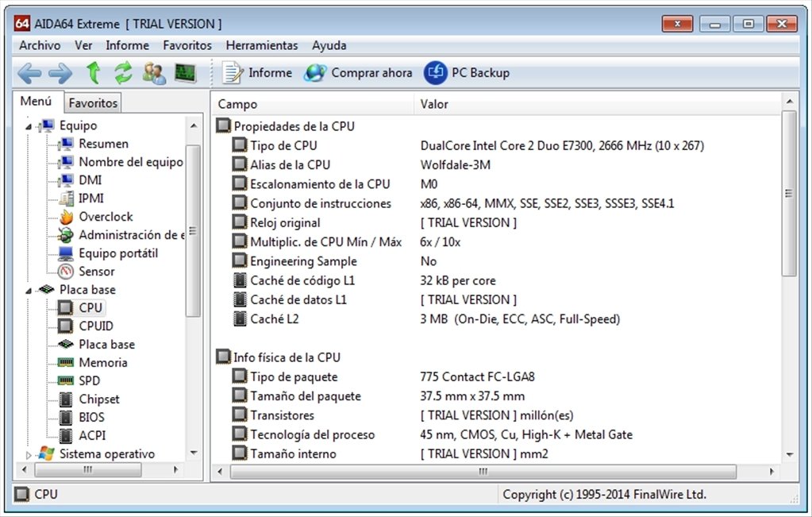The image size is (812, 517).
Task: Click Comprar ahora in the toolbar
Action: tap(358, 73)
